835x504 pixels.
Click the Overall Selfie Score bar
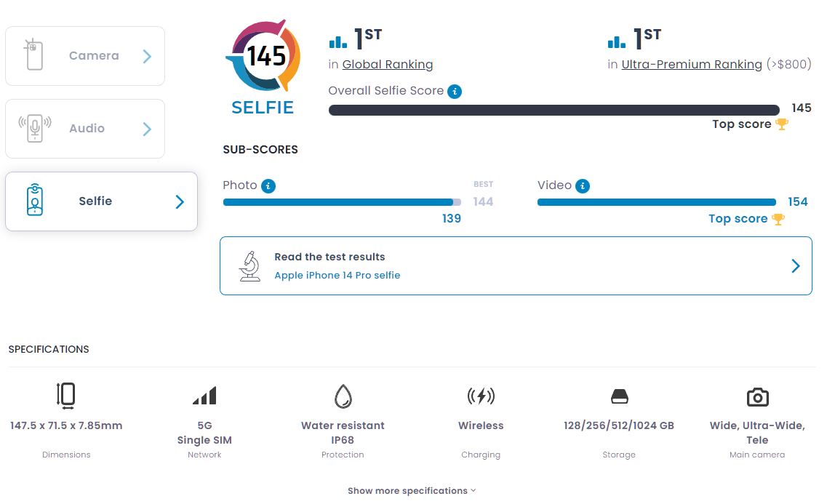tap(554, 110)
